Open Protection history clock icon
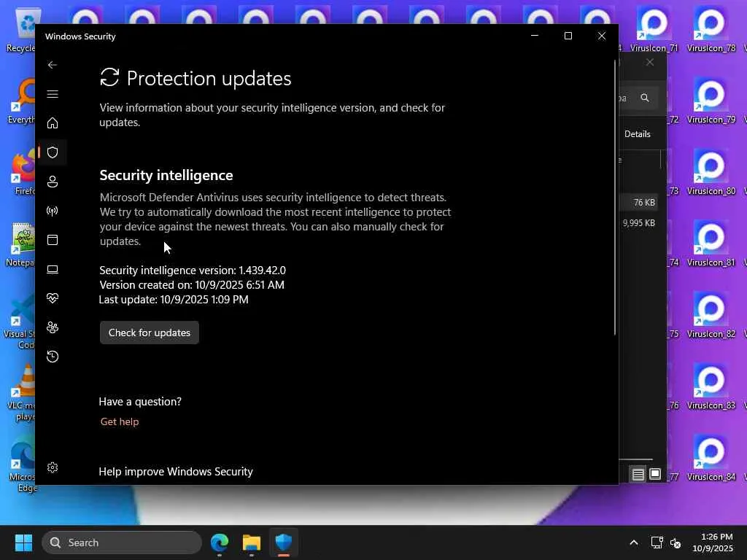The height and width of the screenshot is (560, 747). tap(53, 357)
